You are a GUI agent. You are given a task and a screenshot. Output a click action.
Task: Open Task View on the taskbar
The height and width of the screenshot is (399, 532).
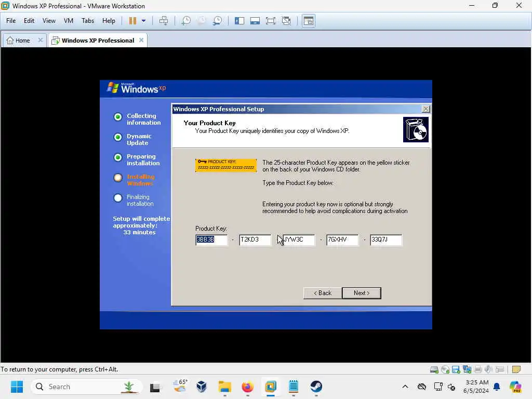155,387
